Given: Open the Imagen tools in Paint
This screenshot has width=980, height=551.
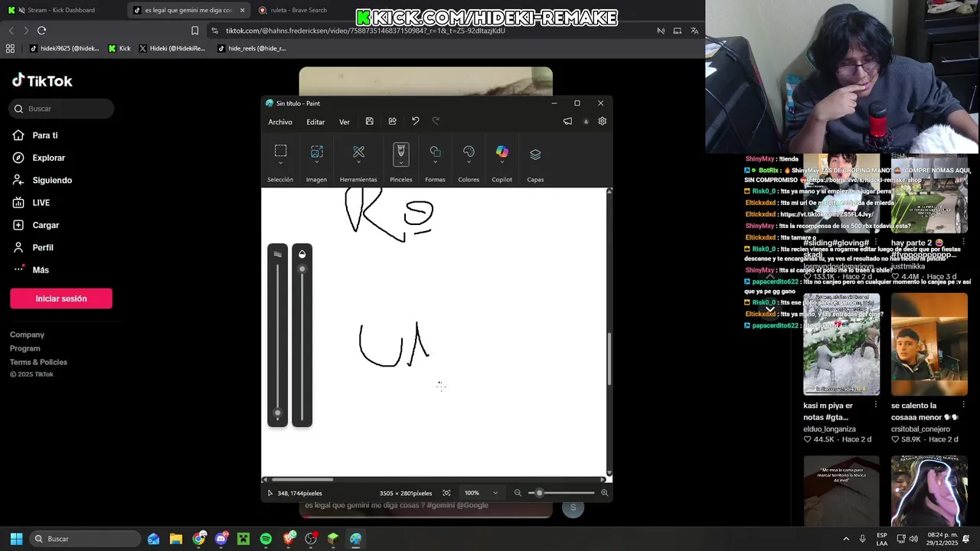Looking at the screenshot, I should [316, 152].
